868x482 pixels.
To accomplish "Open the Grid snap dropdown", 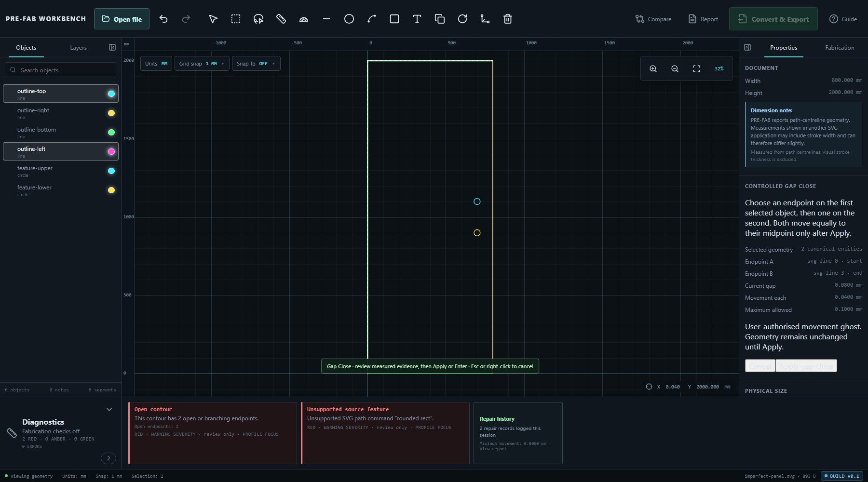I will [202, 64].
